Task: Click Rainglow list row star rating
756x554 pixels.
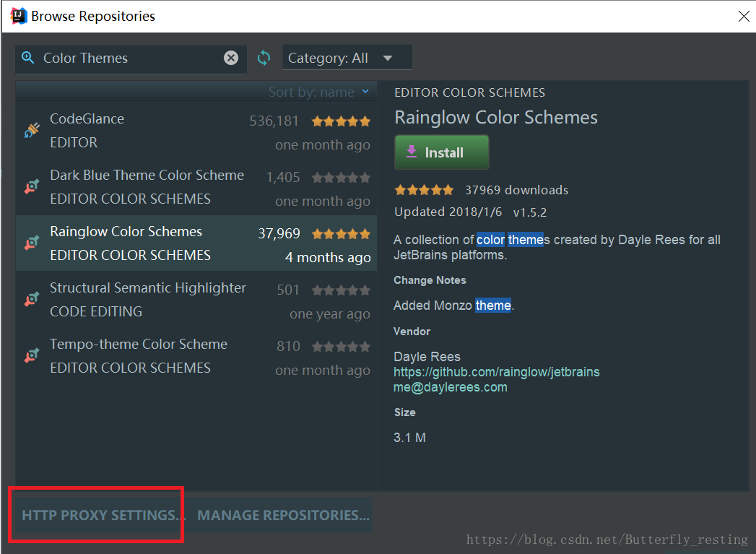Action: pos(341,234)
